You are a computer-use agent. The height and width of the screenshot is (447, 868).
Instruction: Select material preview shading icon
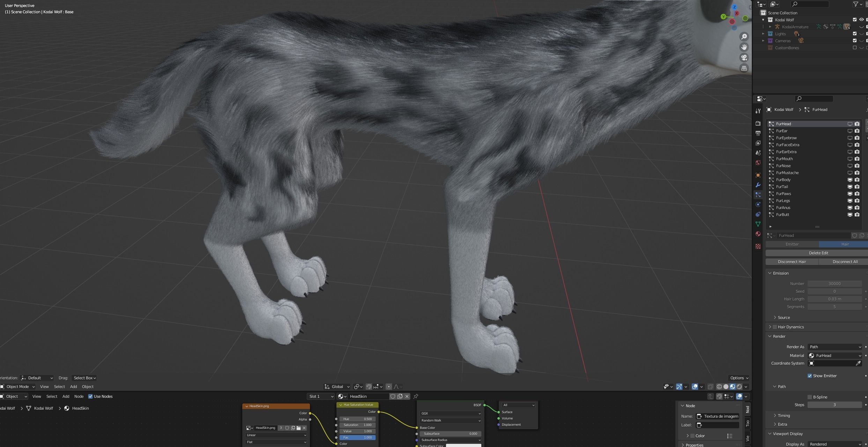(x=733, y=387)
